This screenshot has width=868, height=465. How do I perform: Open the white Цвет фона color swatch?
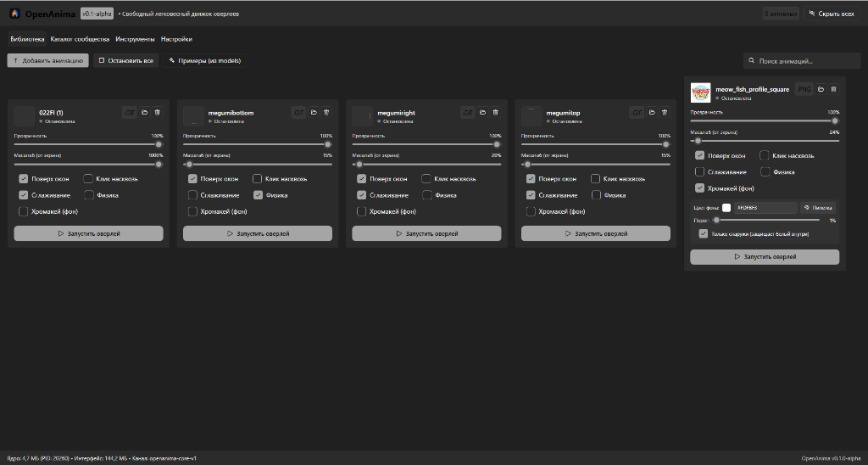point(726,207)
